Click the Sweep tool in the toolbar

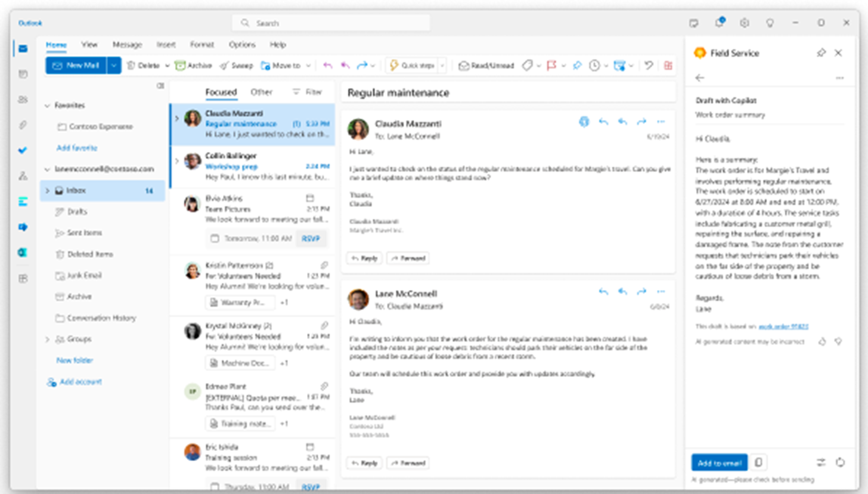point(236,66)
